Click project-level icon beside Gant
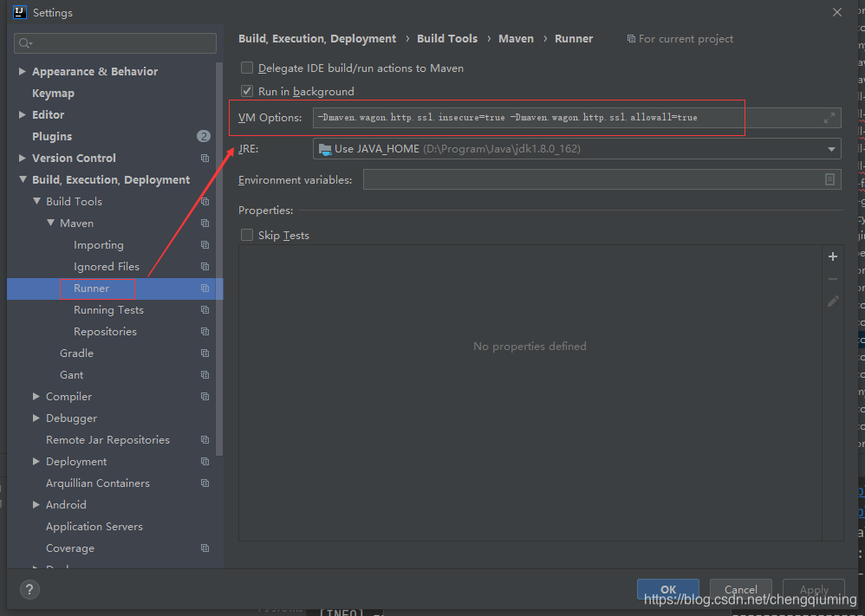 (x=205, y=375)
